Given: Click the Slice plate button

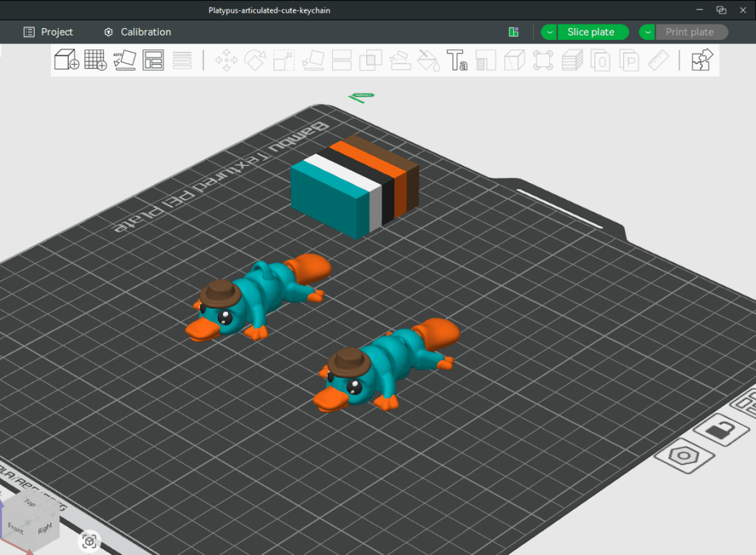Looking at the screenshot, I should 593,32.
